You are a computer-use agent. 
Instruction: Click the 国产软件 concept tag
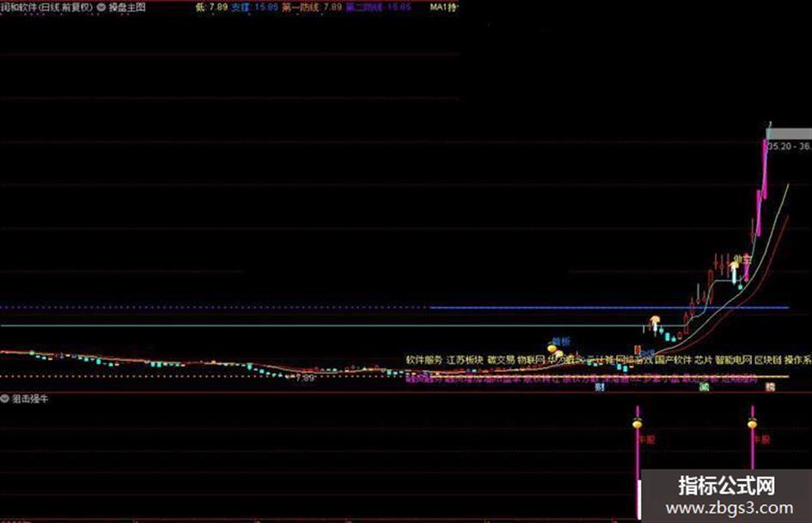(x=673, y=359)
